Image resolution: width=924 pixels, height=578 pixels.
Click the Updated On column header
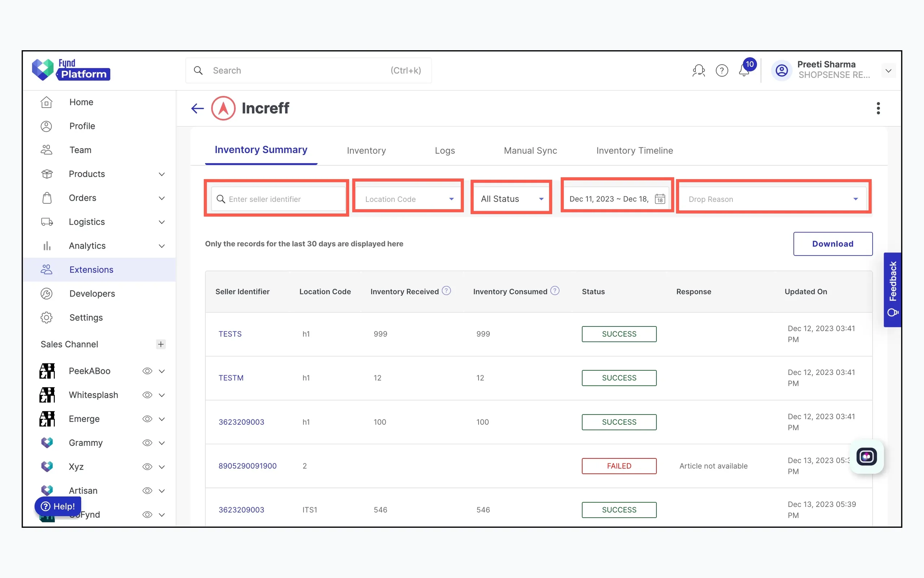[x=806, y=292]
